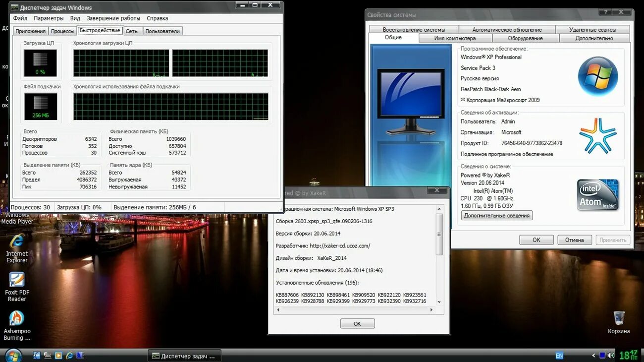Screen dimensions: 644x362
Task: Launch Internet Explorer from quick launch bar
Action: (69, 355)
